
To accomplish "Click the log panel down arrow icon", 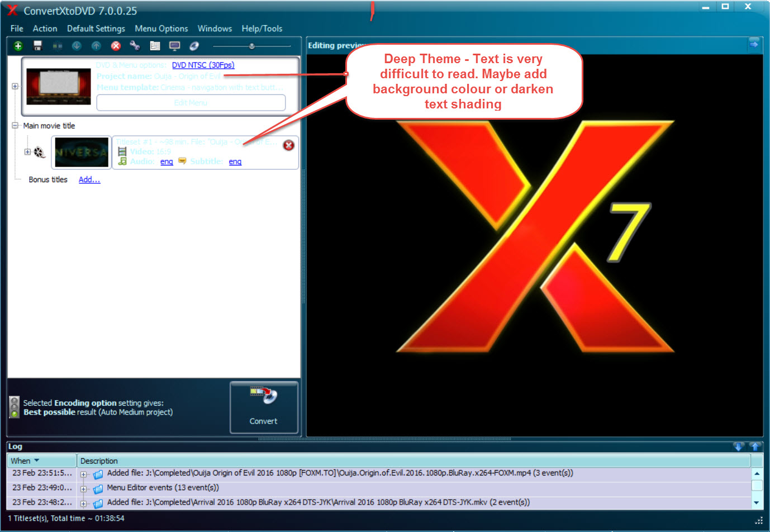I will 738,446.
